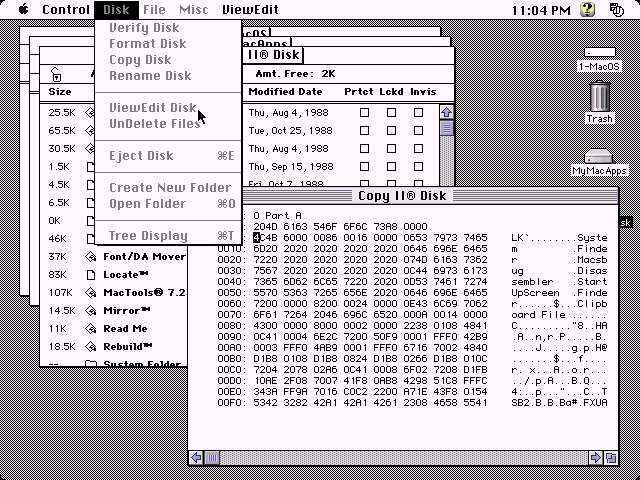Choose Create New Folder menu entry
This screenshot has width=640, height=480.
(x=168, y=188)
